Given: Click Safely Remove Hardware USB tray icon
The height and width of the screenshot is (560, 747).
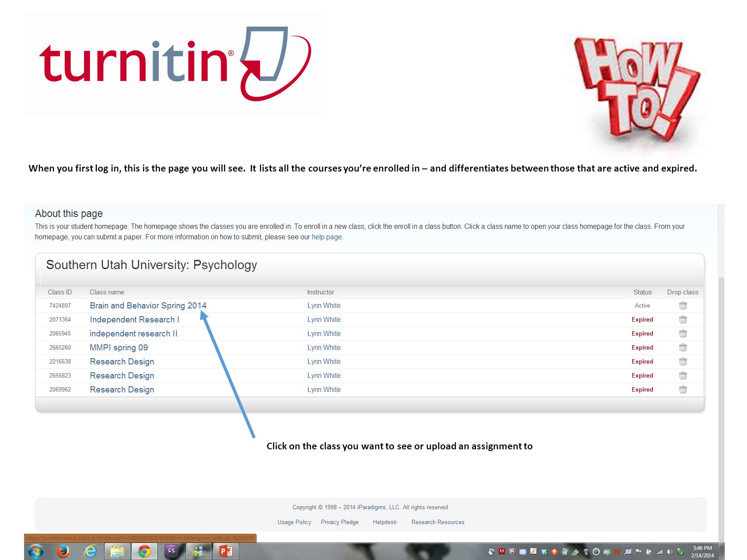Looking at the screenshot, I should coord(680,552).
